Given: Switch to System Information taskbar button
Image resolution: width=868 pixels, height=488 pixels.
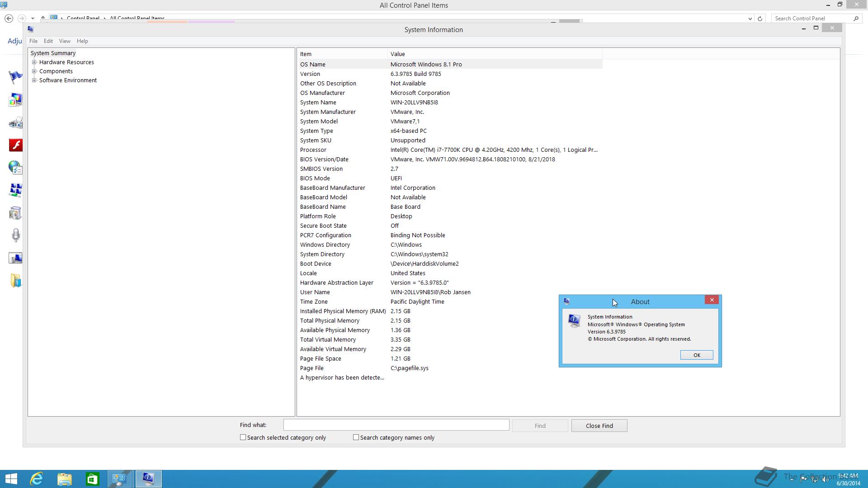Looking at the screenshot, I should coord(148,479).
